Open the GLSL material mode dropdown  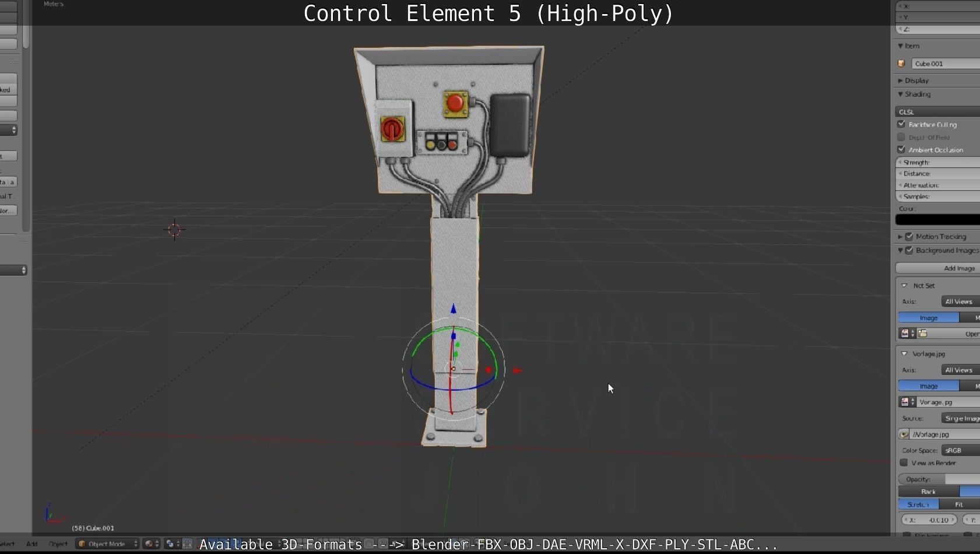point(937,111)
